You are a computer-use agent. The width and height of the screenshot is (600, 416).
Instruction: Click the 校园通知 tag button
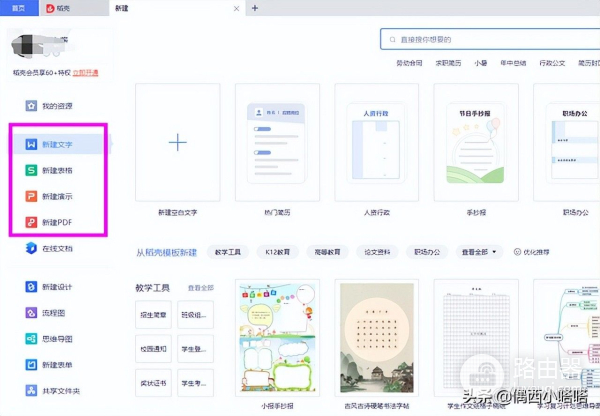pos(153,349)
